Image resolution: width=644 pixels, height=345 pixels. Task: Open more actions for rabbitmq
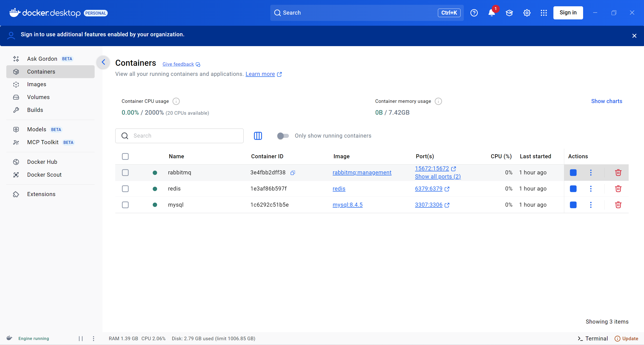click(x=591, y=173)
